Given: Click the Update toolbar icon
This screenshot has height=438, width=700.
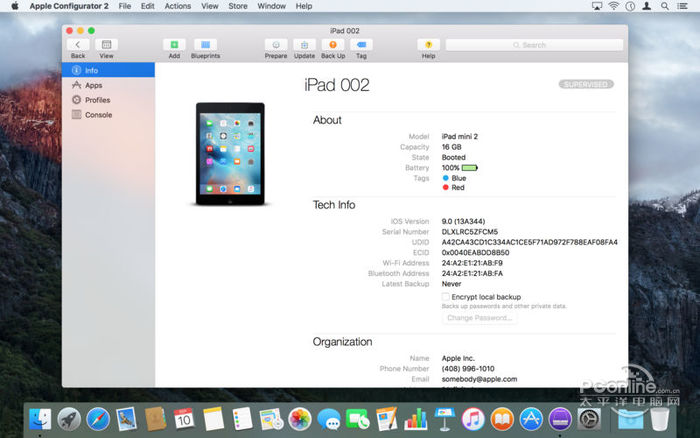Looking at the screenshot, I should [x=304, y=45].
